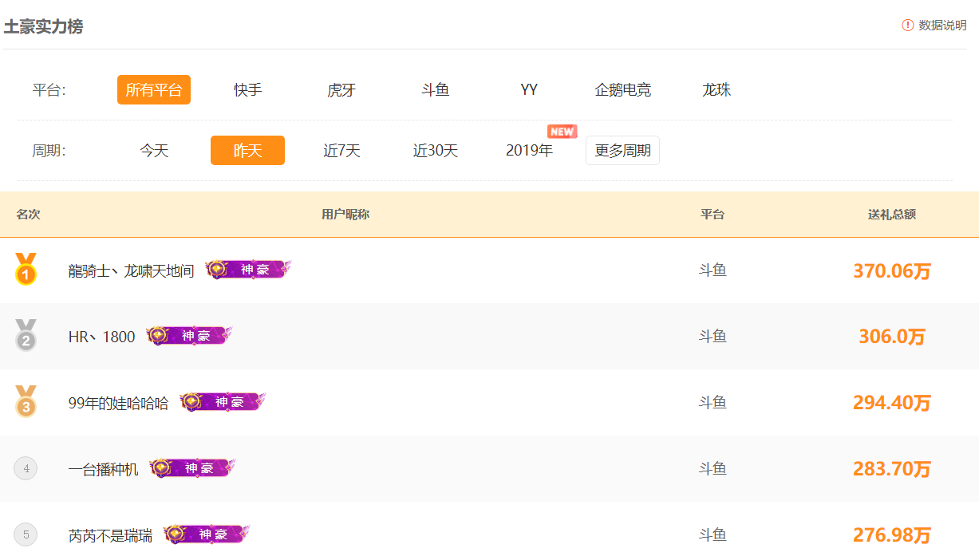Filter by YY platform
This screenshot has height=560, width=979.
529,89
